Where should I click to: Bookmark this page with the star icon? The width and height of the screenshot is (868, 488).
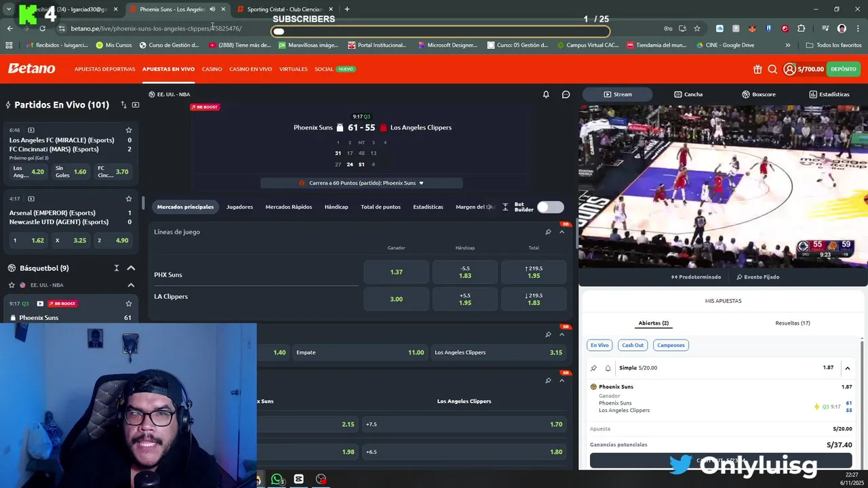point(697,28)
